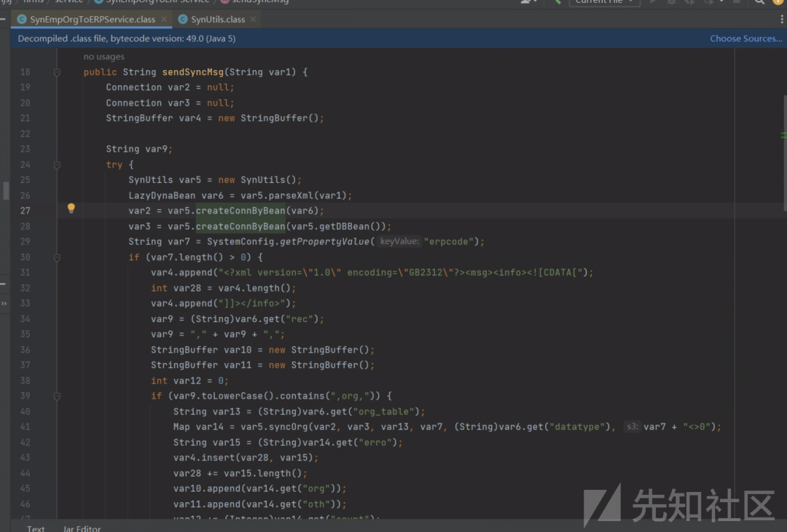
Task: Show intention actions lightbulb on line 27
Action: [x=71, y=208]
